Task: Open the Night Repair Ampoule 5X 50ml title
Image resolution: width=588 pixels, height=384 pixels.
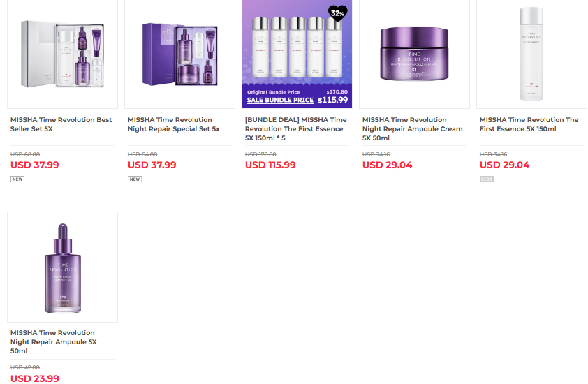Action: point(54,342)
